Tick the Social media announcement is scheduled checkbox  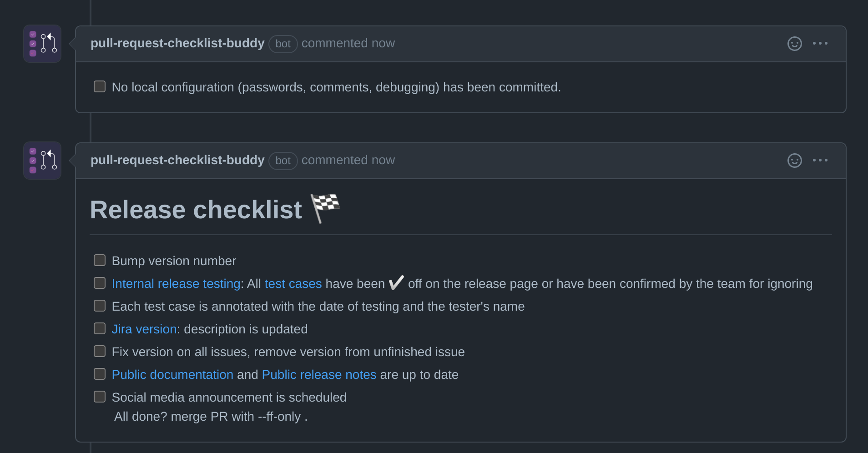(99, 396)
